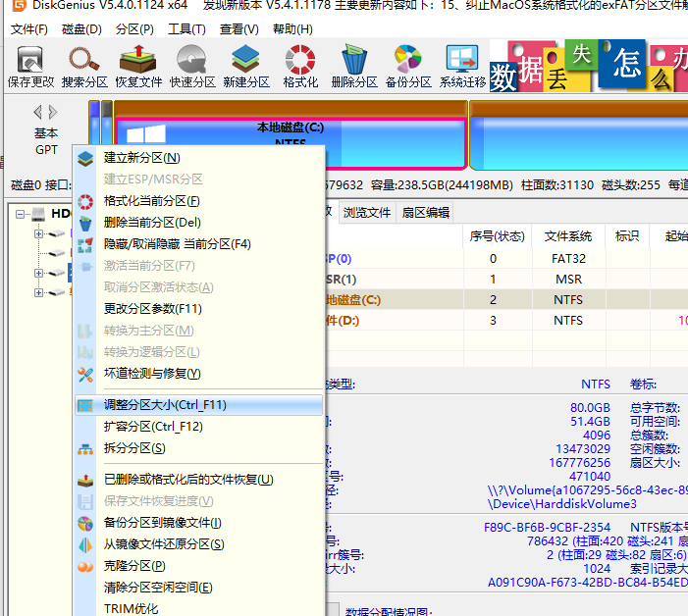The height and width of the screenshot is (616, 688).
Task: Click the 序号(状态) column header
Action: [x=498, y=236]
